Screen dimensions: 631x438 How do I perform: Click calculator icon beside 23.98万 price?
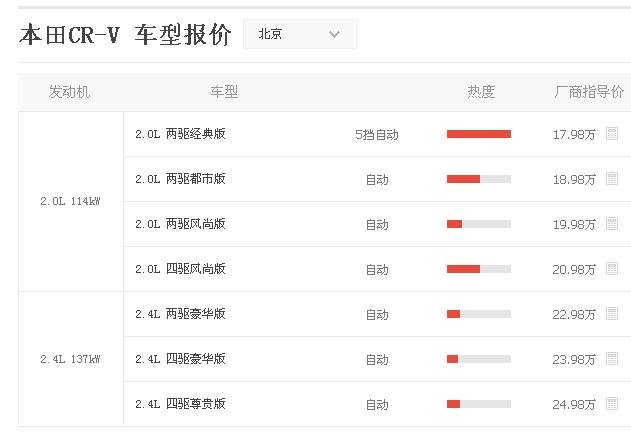pos(612,359)
